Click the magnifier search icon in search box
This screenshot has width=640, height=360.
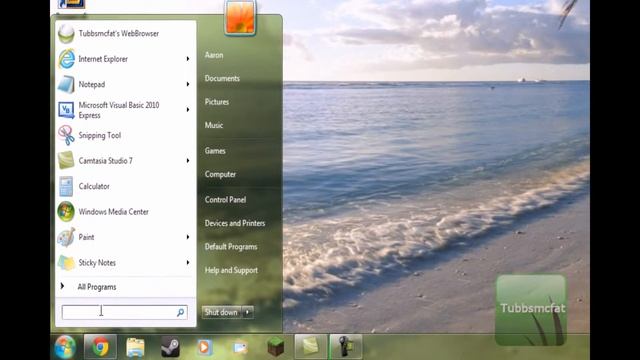coord(180,313)
